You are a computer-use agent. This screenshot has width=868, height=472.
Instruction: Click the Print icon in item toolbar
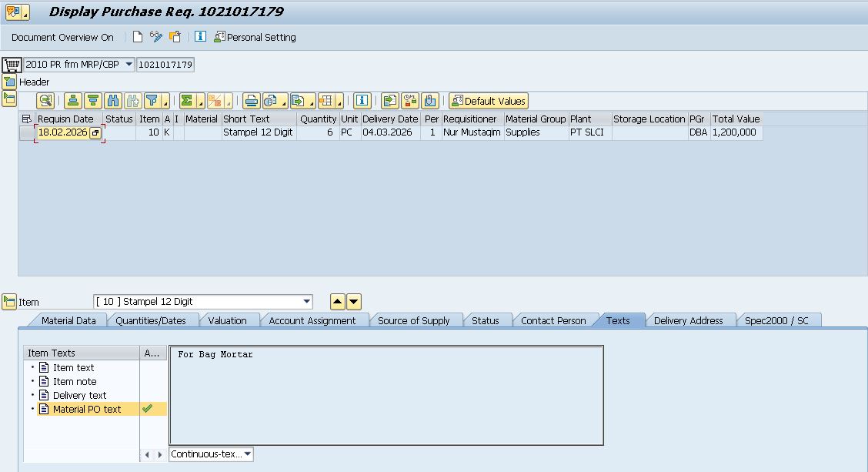pos(251,101)
